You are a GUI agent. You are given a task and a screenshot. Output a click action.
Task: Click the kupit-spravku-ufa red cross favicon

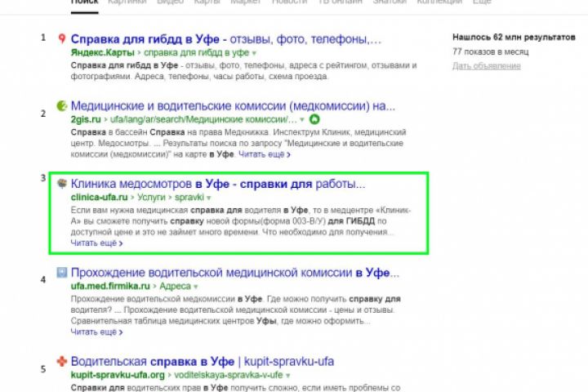[62, 361]
